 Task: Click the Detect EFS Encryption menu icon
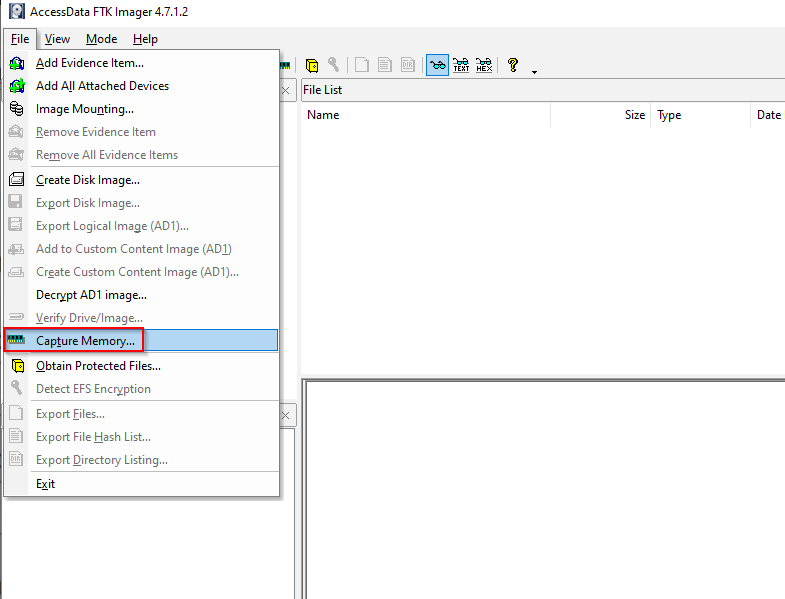17,388
